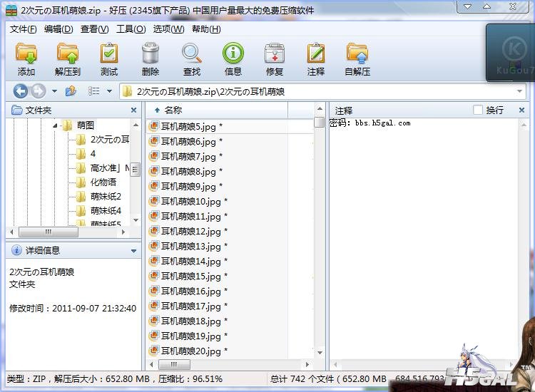535x392 pixels.
Task: Click the 测试 (Test) archive icon
Action: [x=109, y=57]
